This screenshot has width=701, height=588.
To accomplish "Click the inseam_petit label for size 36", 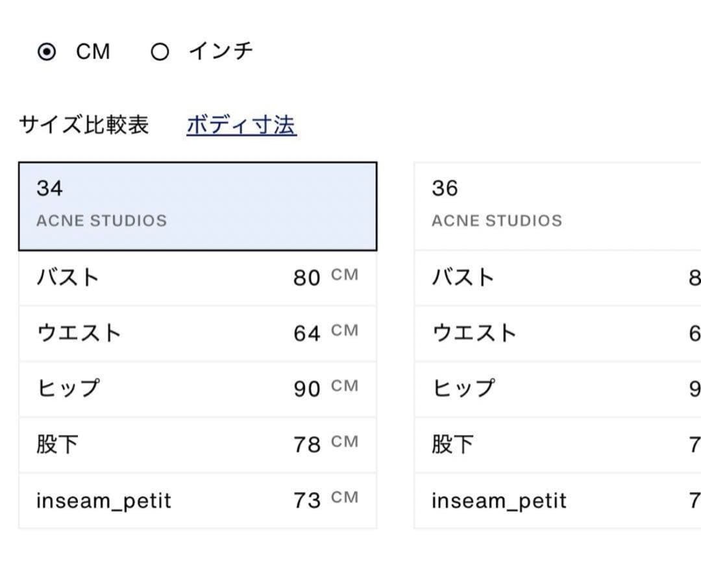I will pos(498,500).
